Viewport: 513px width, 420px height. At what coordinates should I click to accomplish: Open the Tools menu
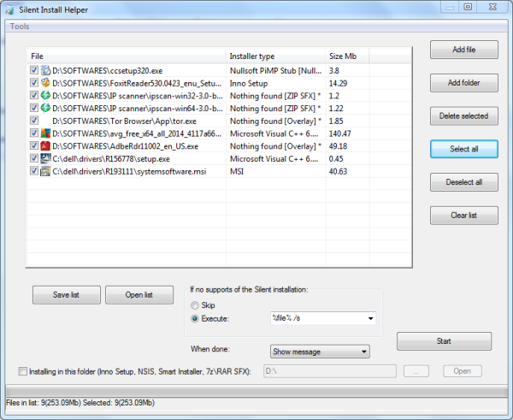click(20, 27)
